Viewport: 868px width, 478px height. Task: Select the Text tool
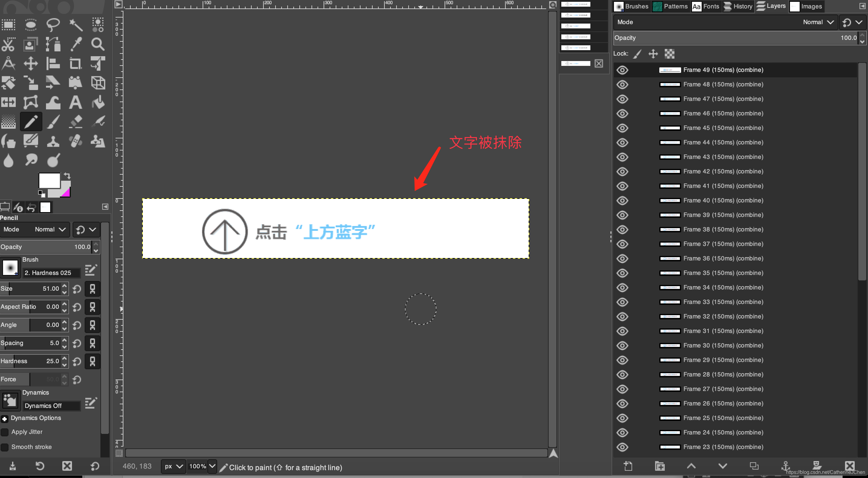pyautogui.click(x=76, y=103)
